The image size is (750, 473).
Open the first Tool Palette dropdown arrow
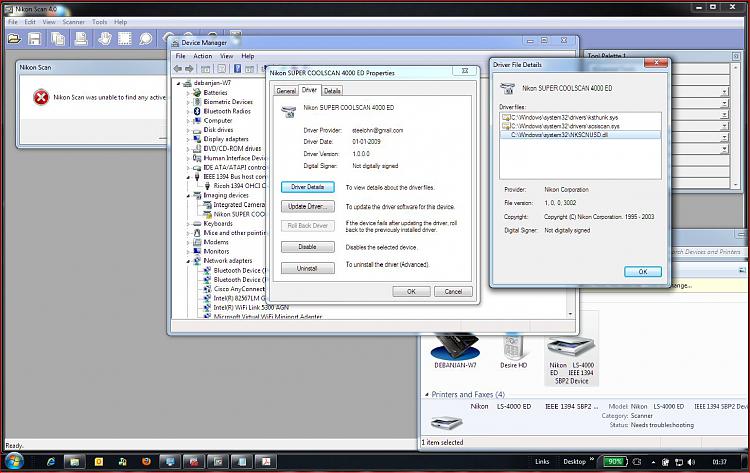click(x=724, y=91)
